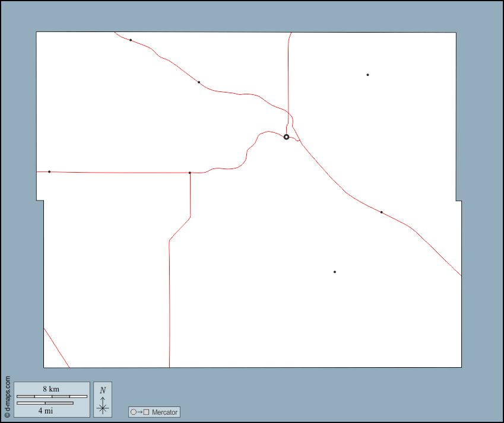Click the isolated town dot in the northeast
This screenshot has width=504, height=423.
tap(367, 75)
